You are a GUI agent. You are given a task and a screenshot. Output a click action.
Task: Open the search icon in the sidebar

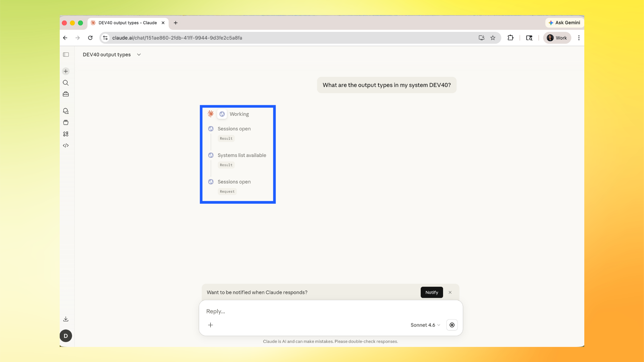pyautogui.click(x=66, y=83)
